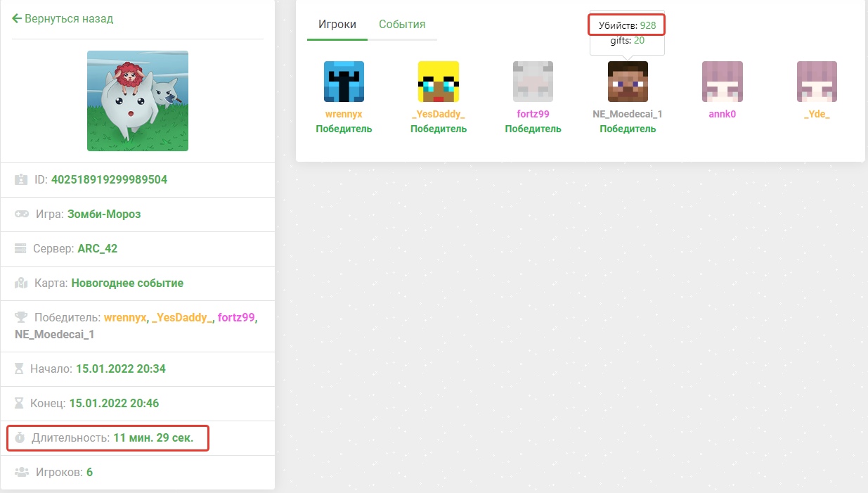Click the _Yde_ player name

pyautogui.click(x=817, y=114)
